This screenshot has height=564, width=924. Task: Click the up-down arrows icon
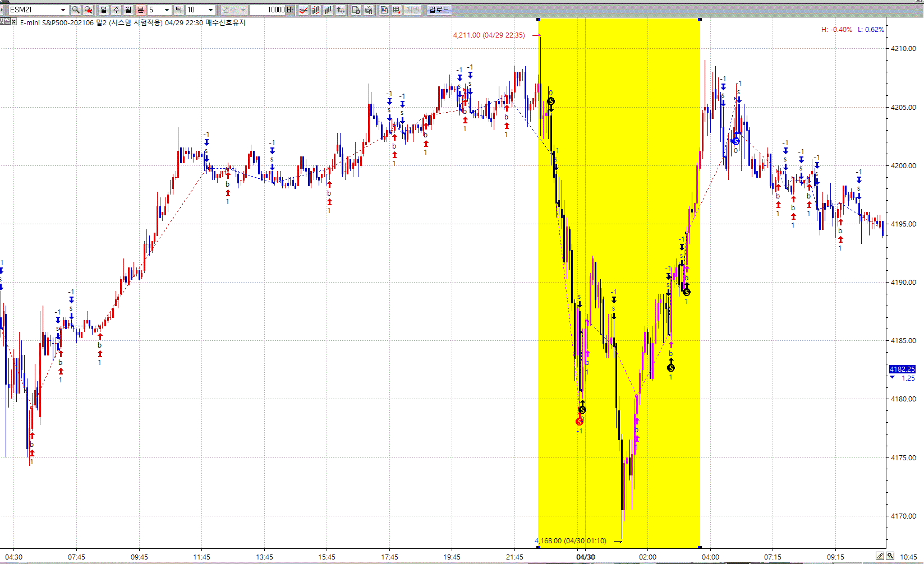point(340,10)
